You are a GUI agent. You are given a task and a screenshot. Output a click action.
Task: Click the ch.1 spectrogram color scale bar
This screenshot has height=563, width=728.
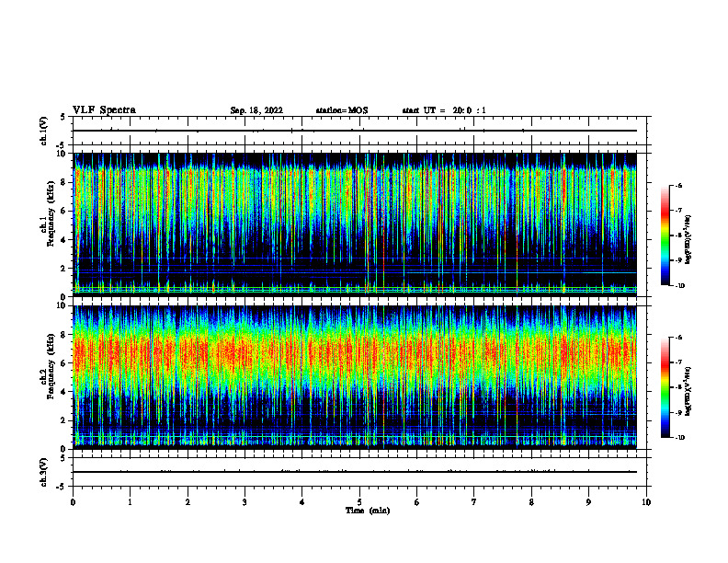tap(665, 236)
